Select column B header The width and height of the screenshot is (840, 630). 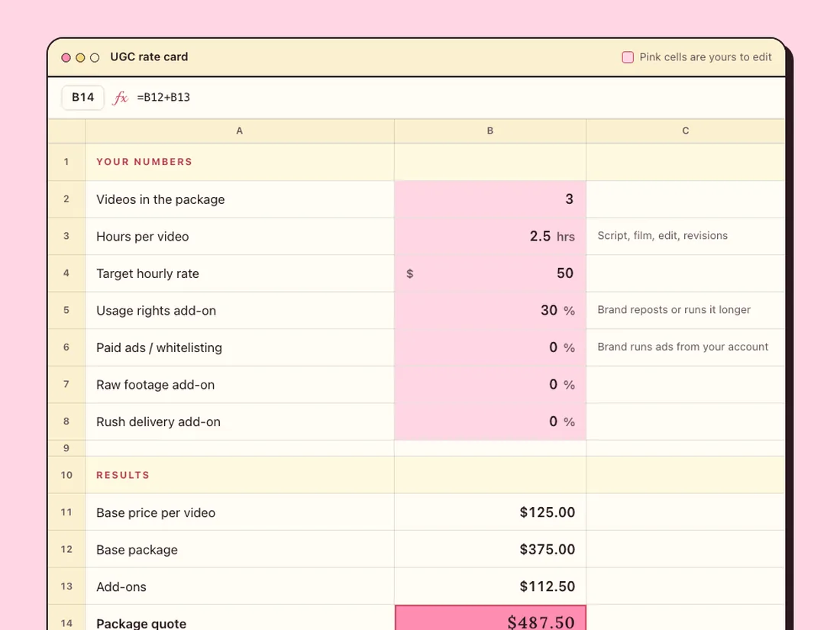[490, 131]
